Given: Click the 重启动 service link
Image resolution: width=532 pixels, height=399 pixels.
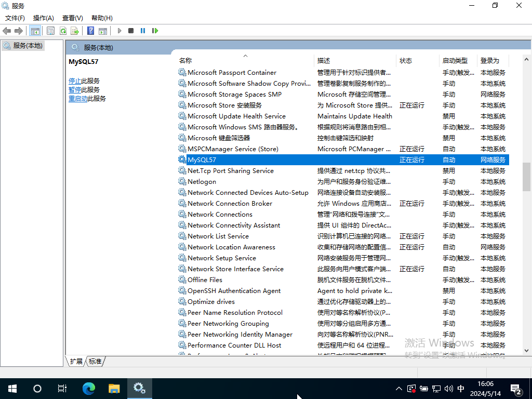Looking at the screenshot, I should pos(78,99).
